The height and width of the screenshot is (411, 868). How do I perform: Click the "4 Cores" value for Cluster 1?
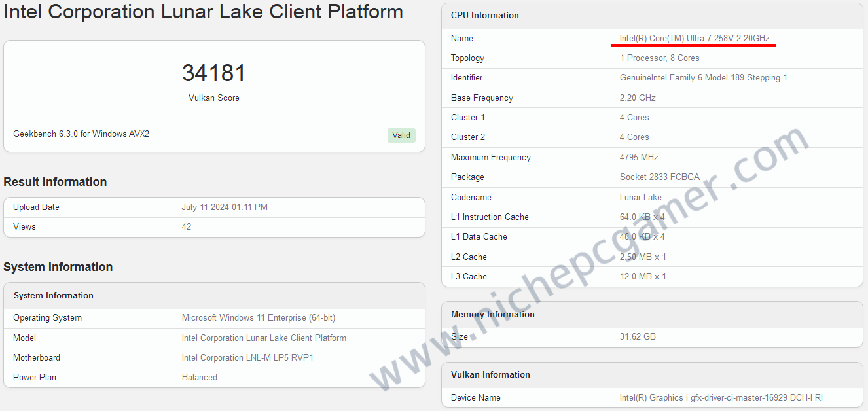(x=634, y=118)
